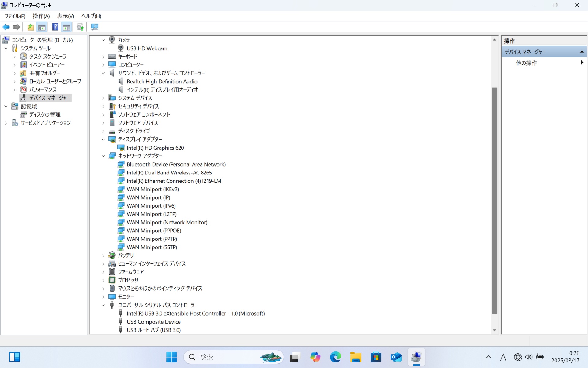
Task: Open Microsoft Store from the taskbar
Action: point(376,357)
